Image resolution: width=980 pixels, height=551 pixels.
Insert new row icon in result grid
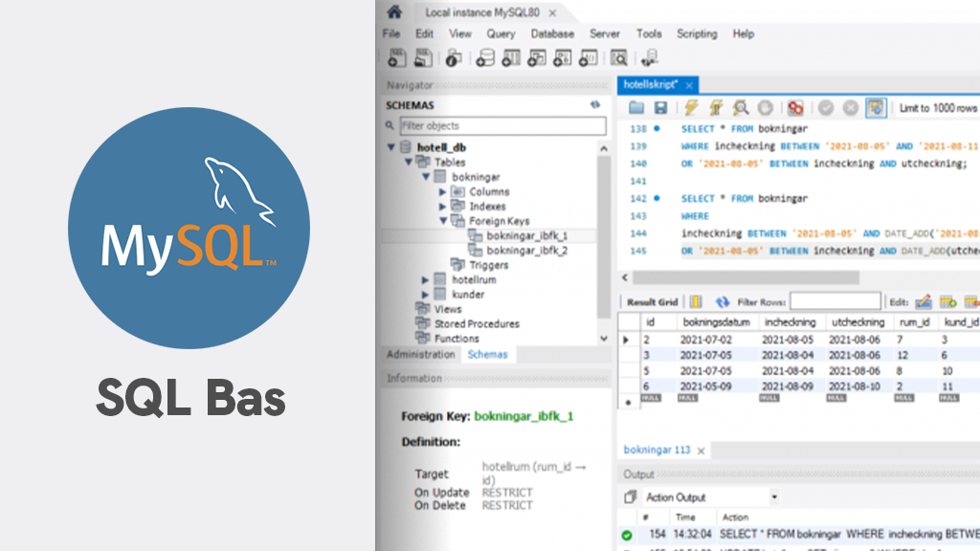948,301
